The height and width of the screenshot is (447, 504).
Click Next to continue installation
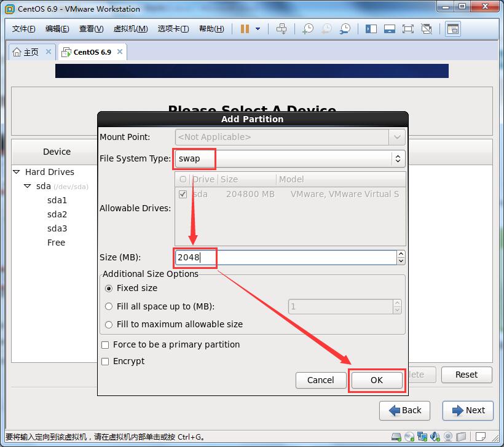click(468, 410)
